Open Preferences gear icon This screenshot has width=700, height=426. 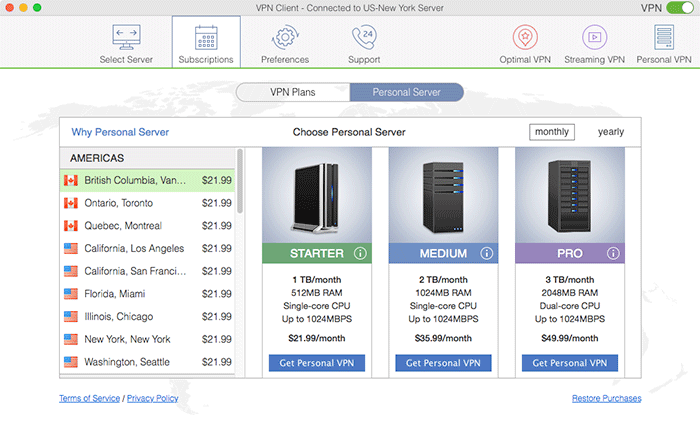click(285, 38)
